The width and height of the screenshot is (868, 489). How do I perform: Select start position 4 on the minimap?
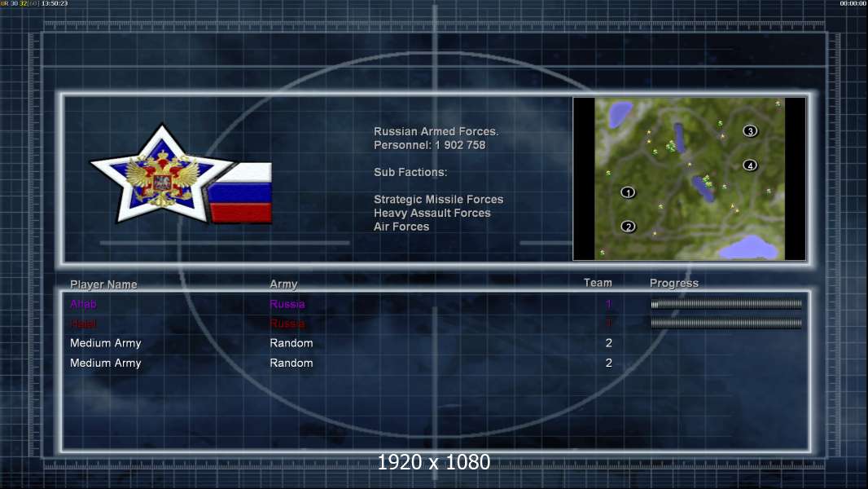[750, 165]
